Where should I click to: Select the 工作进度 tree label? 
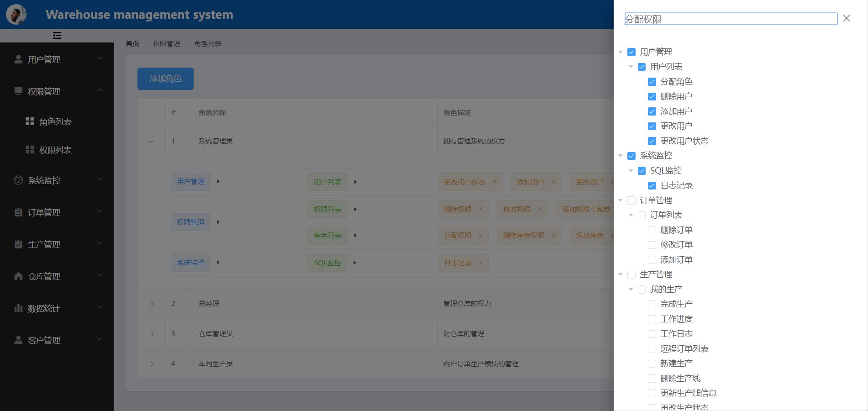pyautogui.click(x=676, y=319)
